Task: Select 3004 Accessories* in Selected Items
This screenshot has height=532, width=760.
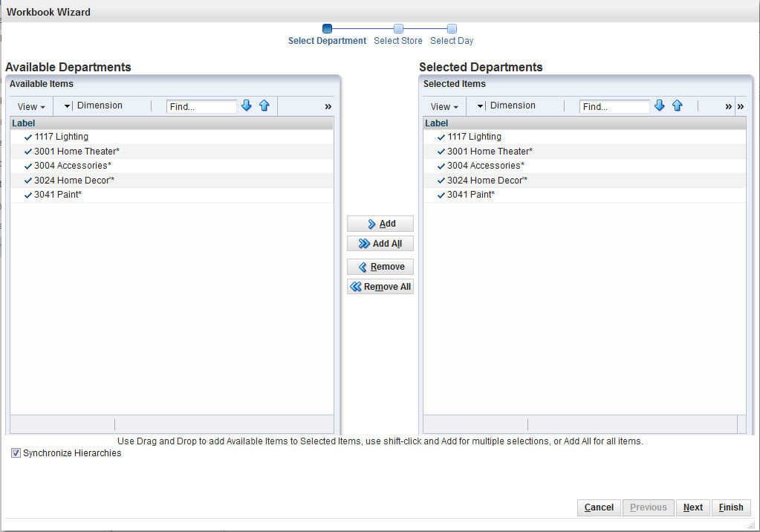Action: coord(585,166)
